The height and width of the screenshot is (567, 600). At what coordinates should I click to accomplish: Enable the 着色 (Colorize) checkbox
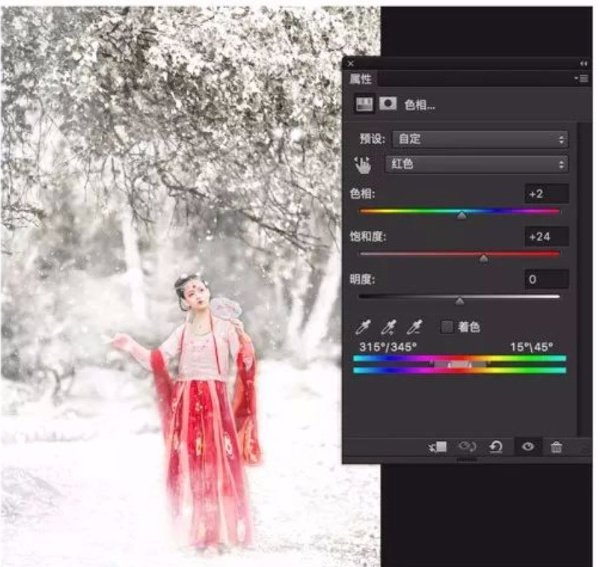pyautogui.click(x=446, y=327)
